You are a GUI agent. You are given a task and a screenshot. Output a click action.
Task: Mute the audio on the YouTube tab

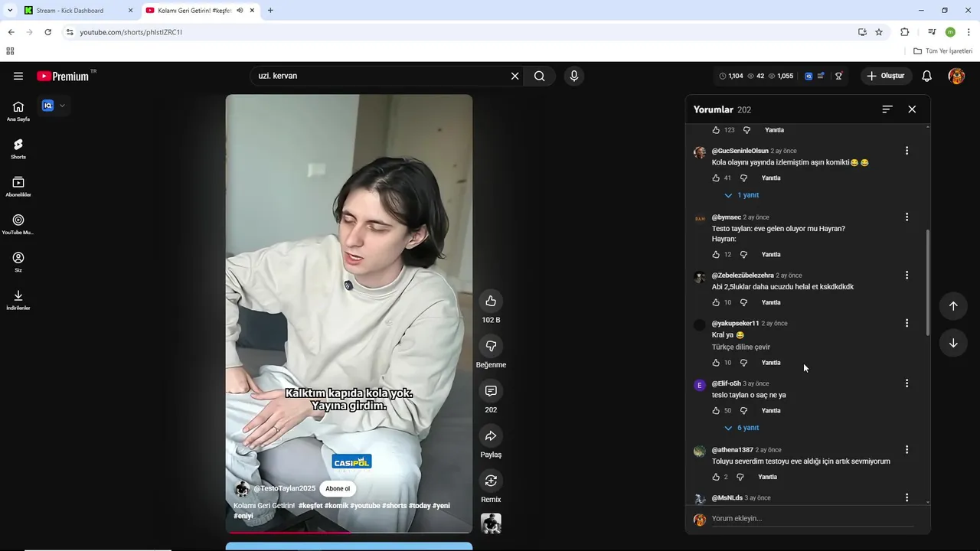tap(240, 11)
